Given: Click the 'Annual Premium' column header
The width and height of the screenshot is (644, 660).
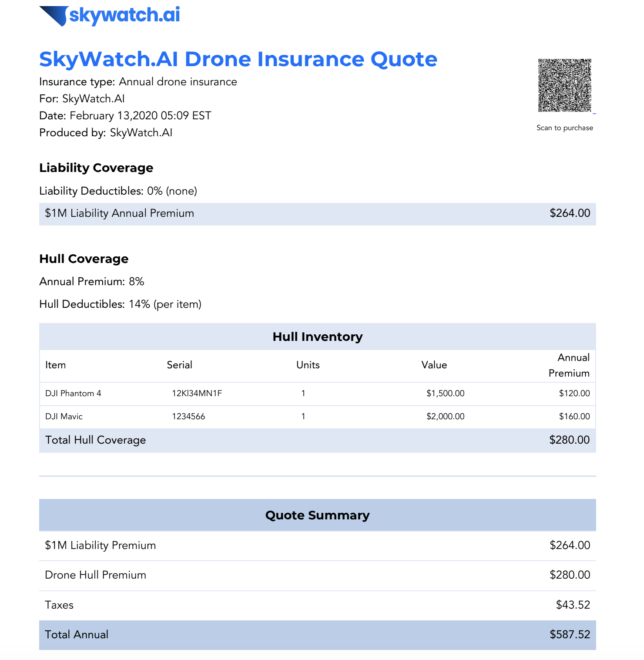Looking at the screenshot, I should pyautogui.click(x=569, y=366).
